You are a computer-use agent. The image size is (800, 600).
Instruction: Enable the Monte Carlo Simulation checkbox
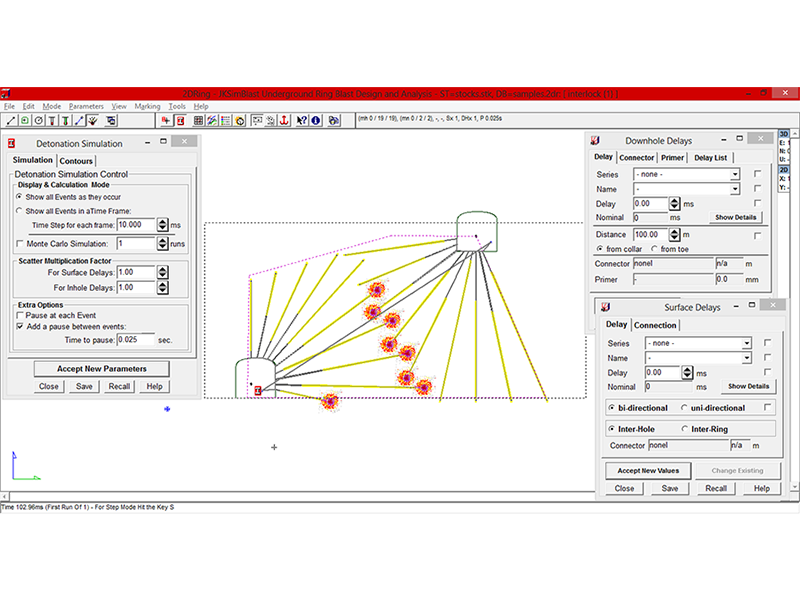pyautogui.click(x=20, y=243)
